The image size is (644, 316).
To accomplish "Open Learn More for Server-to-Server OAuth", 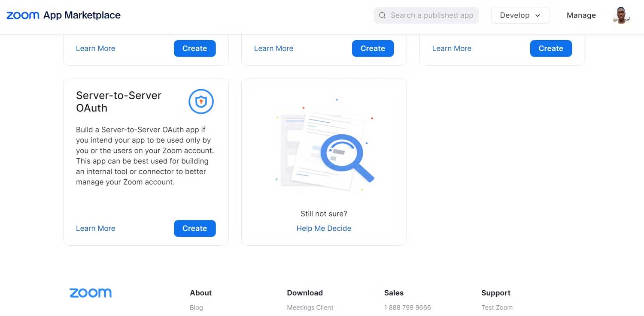I will (x=95, y=228).
